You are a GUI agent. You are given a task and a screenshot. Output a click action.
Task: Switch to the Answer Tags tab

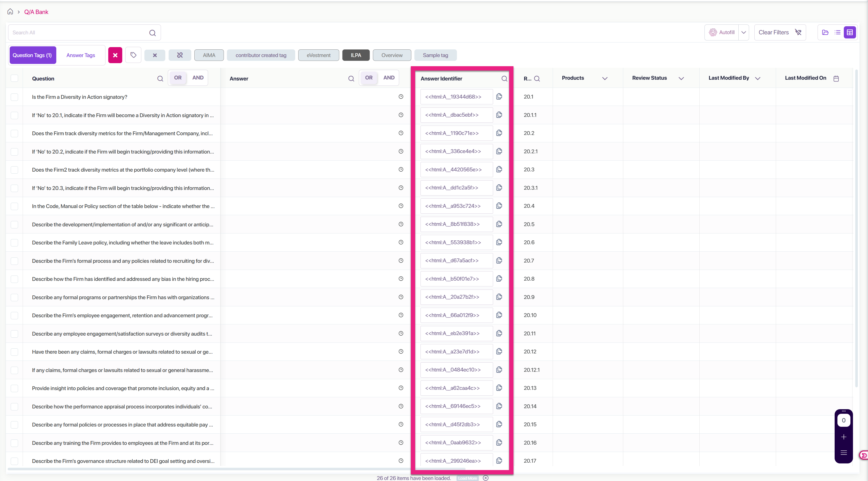pos(80,55)
